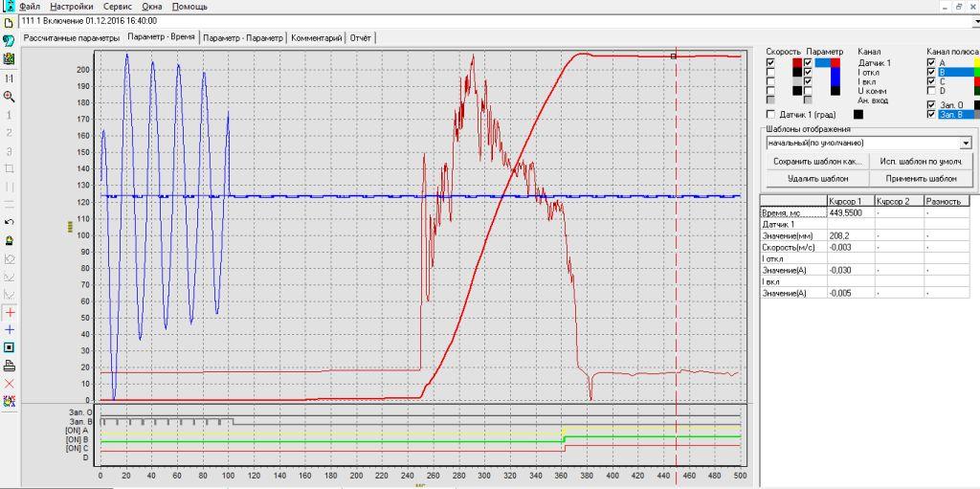Enable the channel D checkbox
Image resolution: width=980 pixels, height=489 pixels.
tap(932, 91)
